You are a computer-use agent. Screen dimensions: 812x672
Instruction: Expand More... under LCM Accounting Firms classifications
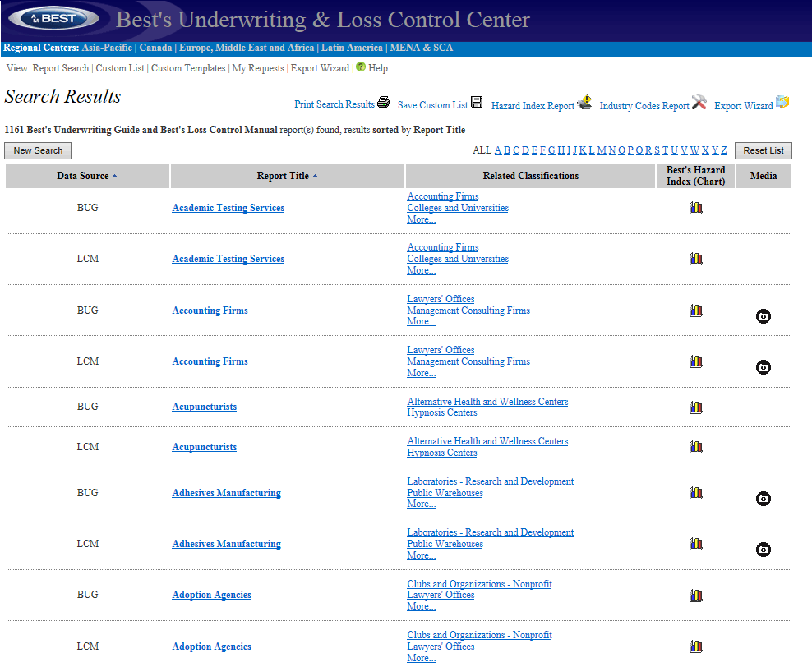click(421, 373)
